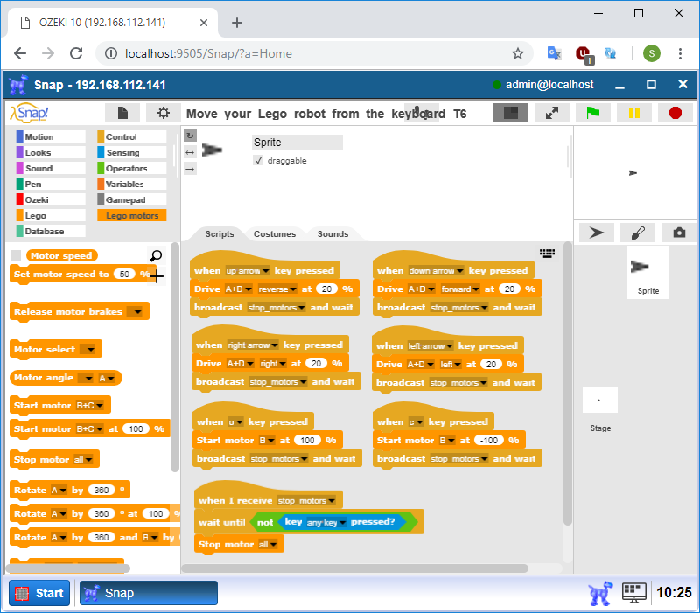Viewport: 700px width, 613px height.
Task: Open the project file menu icon
Action: (122, 113)
